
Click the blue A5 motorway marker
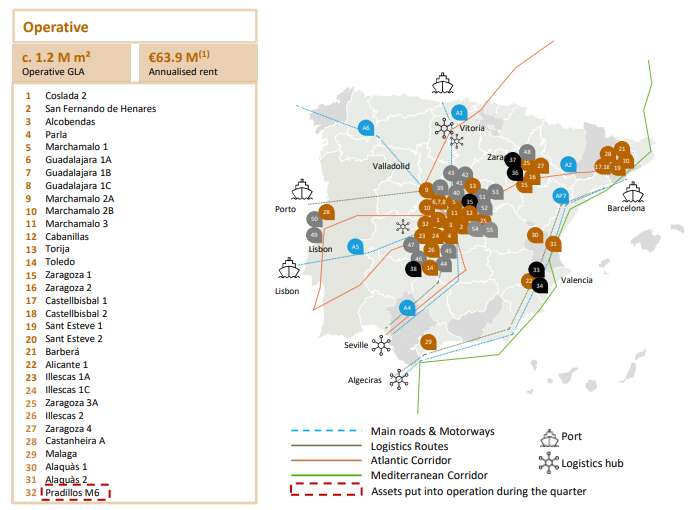[355, 246]
